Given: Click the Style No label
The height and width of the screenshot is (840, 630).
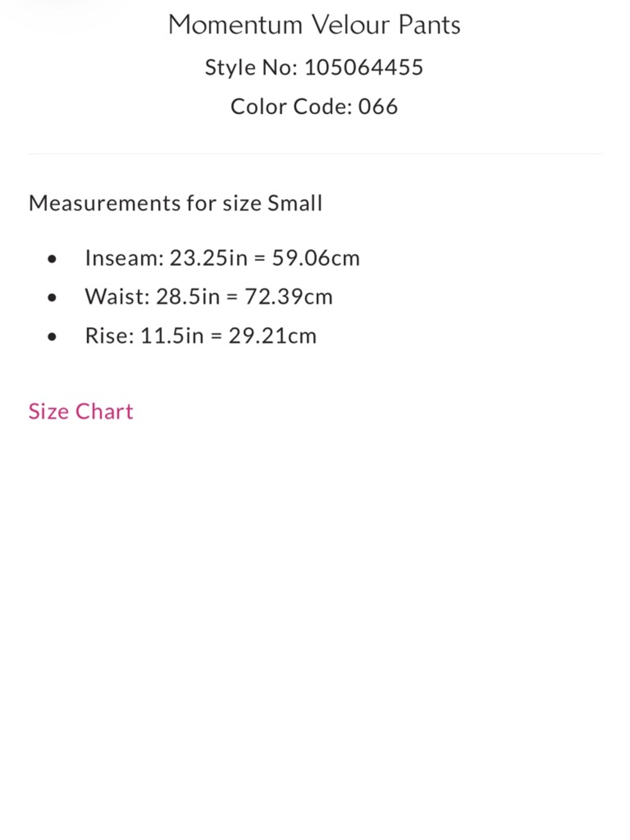Looking at the screenshot, I should 251,67.
